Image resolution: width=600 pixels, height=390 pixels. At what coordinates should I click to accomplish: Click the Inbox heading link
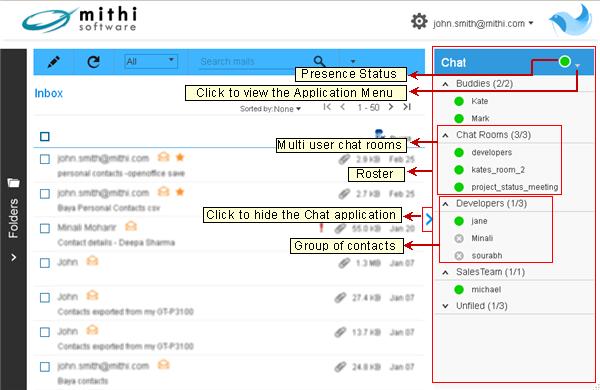click(49, 93)
